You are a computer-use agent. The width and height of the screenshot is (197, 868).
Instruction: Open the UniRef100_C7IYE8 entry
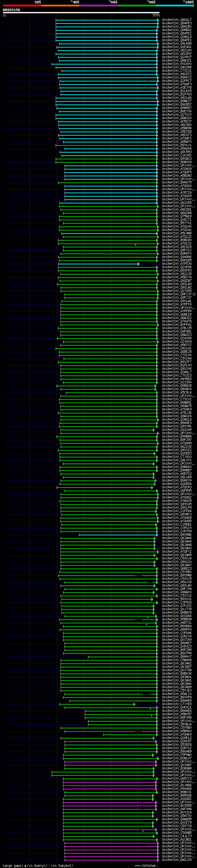click(177, 704)
